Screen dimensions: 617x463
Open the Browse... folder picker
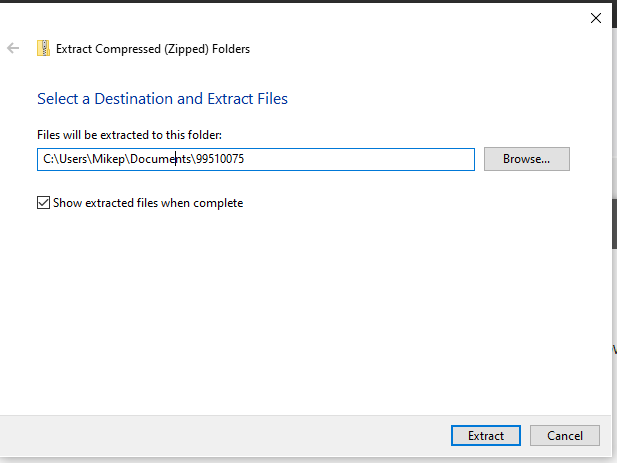tap(526, 159)
